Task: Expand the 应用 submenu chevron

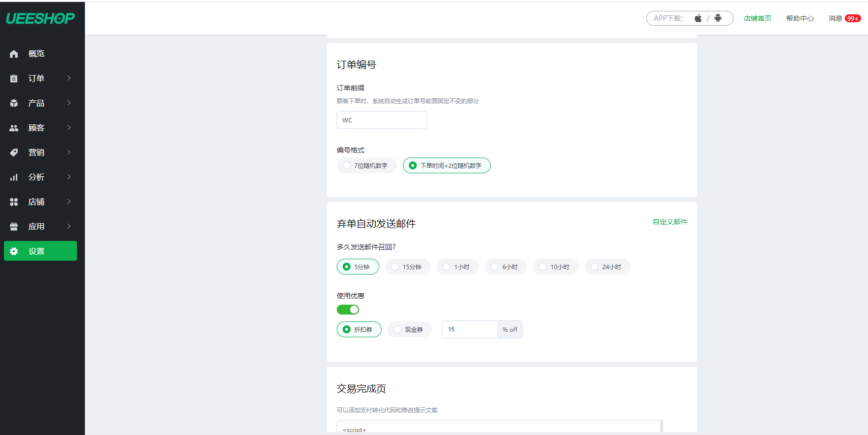Action: tap(69, 226)
